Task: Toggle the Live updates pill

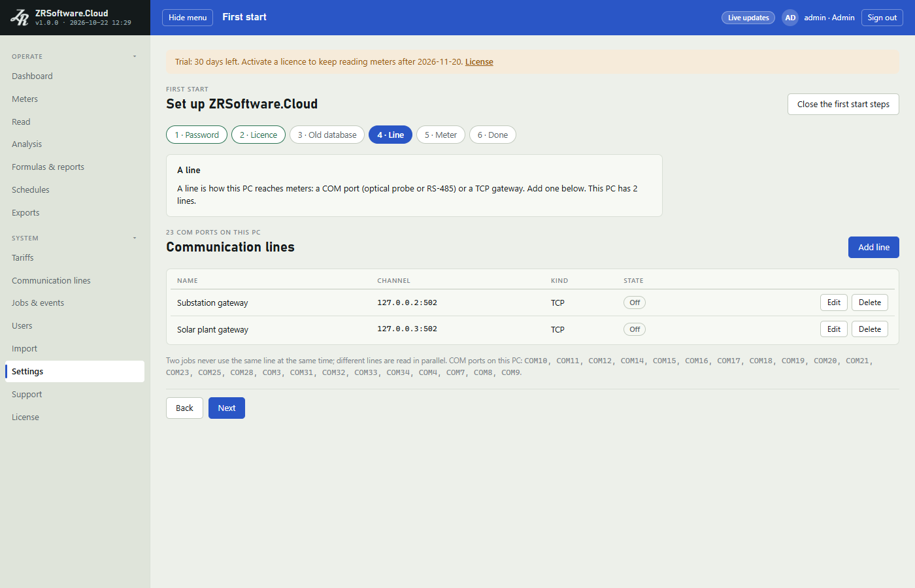Action: point(748,18)
